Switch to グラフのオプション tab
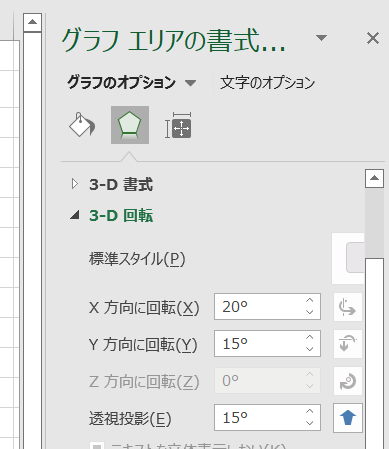389x449 pixels. (121, 82)
